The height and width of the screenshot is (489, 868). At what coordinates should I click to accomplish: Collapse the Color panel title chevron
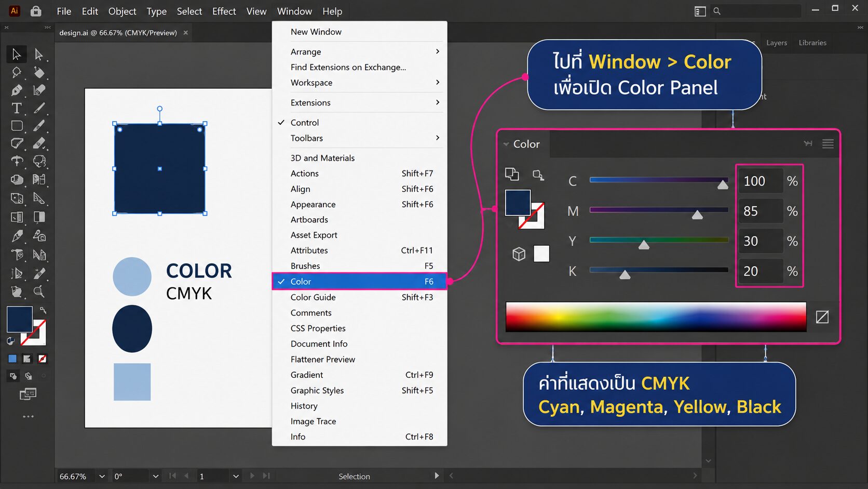506,144
